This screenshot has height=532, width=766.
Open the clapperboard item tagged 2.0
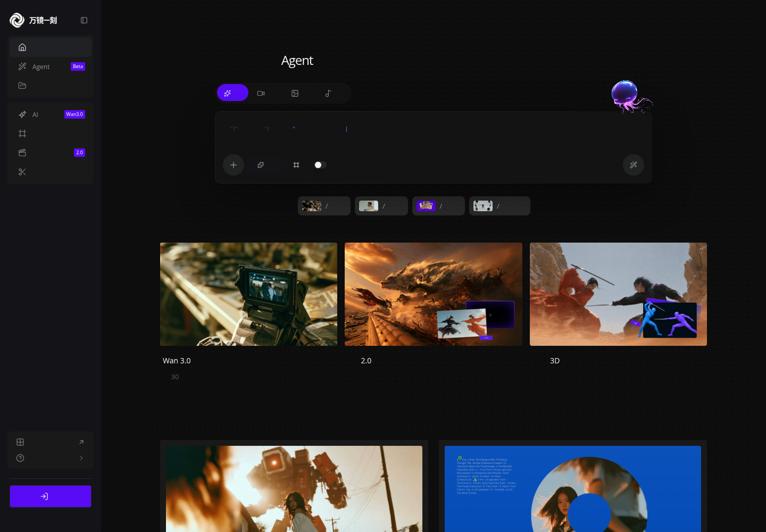51,153
